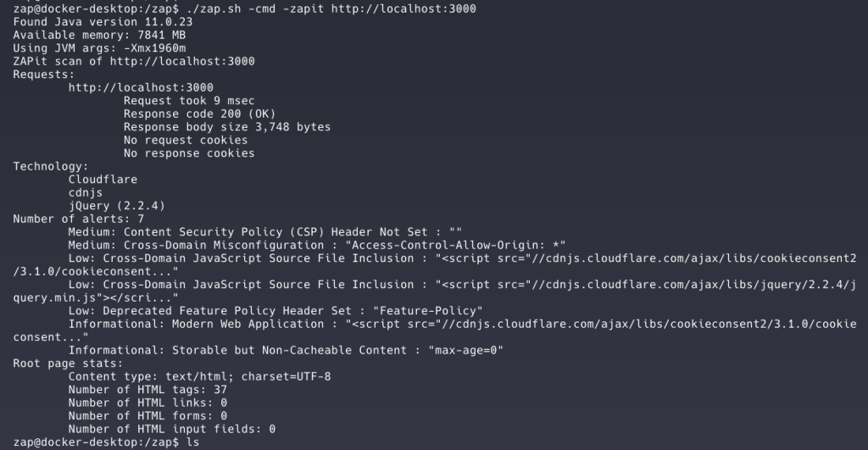Click the 'Response code 200 (OK)' text
The width and height of the screenshot is (868, 450).
click(x=199, y=114)
